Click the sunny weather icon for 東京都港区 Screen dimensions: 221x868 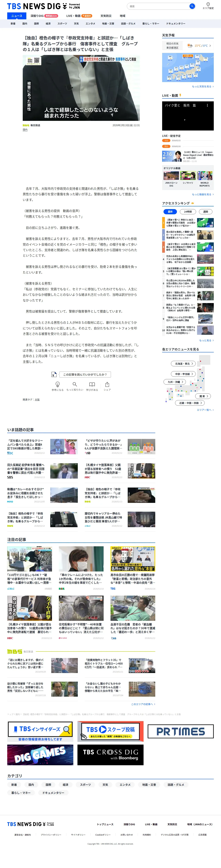coord(190,46)
